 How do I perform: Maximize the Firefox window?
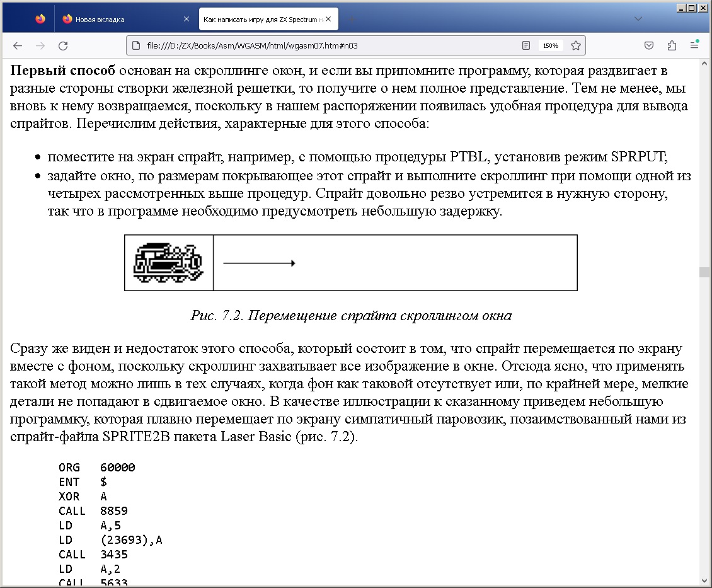[692, 8]
